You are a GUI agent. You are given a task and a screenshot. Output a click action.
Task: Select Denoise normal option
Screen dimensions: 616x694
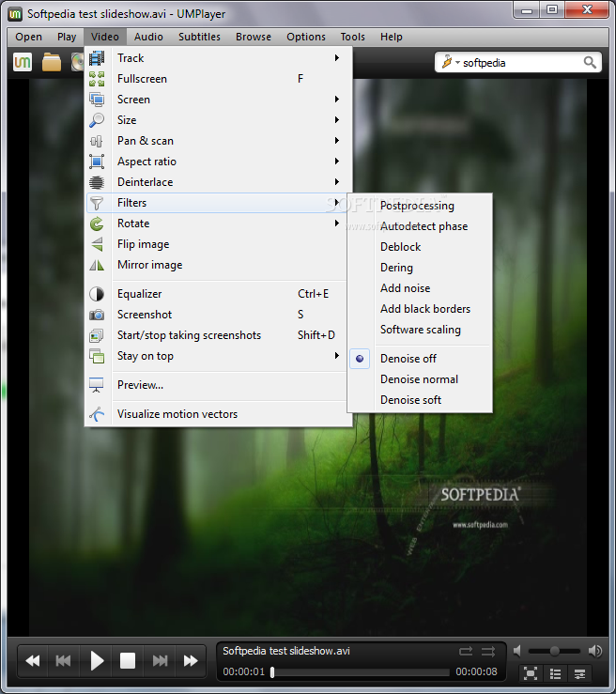coord(420,379)
